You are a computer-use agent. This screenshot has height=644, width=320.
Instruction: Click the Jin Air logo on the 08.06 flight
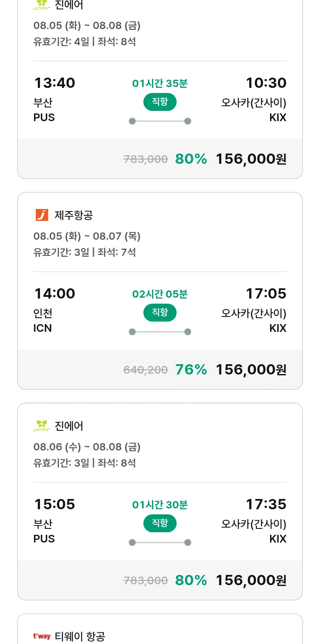pos(42,426)
